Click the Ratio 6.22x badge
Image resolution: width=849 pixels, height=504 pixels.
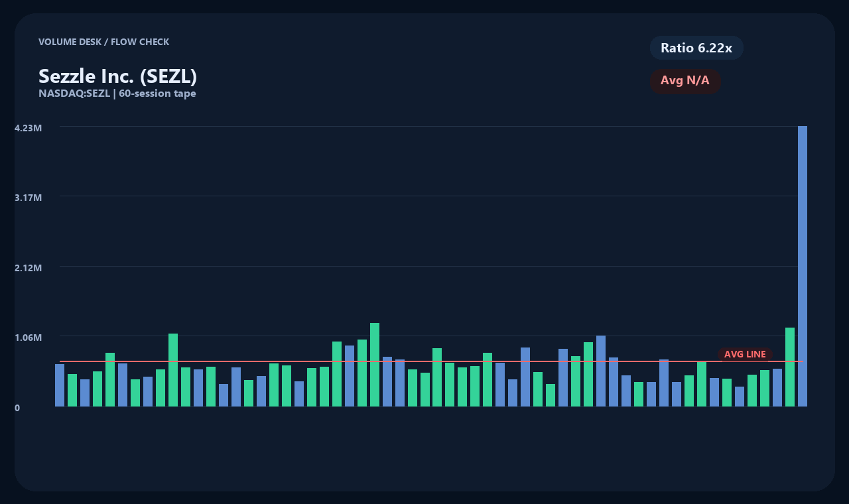[696, 48]
